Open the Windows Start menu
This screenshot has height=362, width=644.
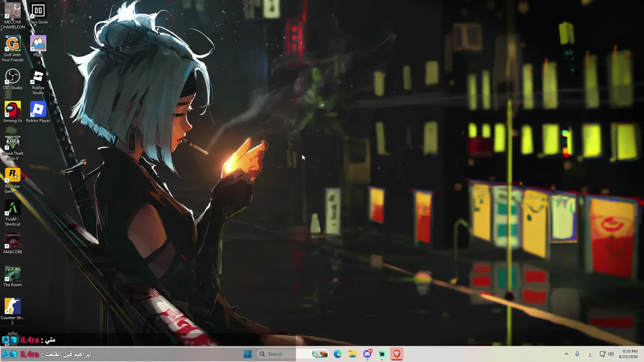(248, 354)
